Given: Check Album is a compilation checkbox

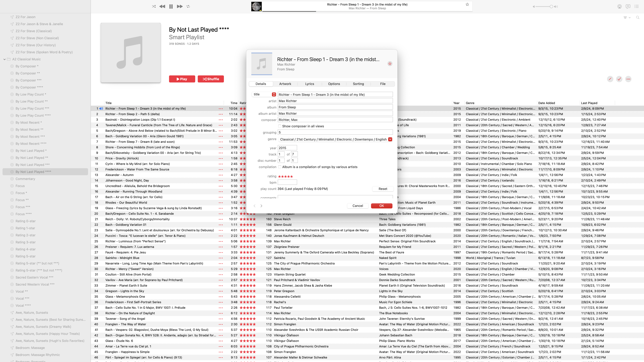Looking at the screenshot, I should coord(280,167).
